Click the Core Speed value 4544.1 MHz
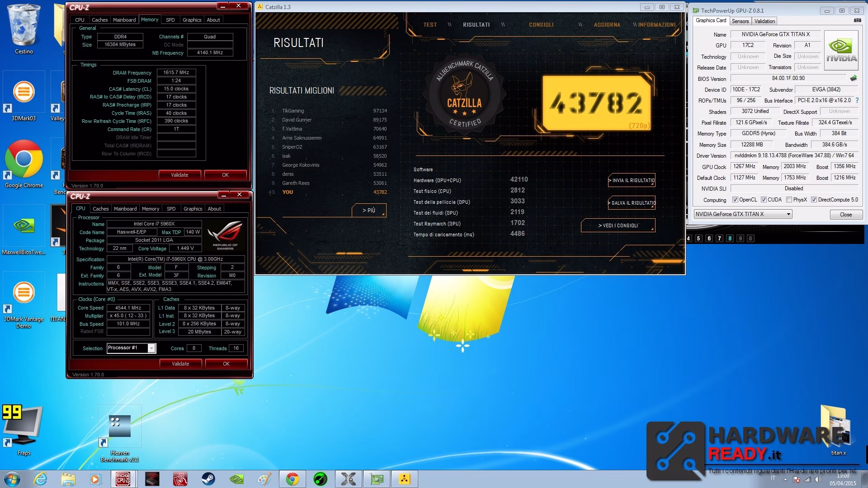 (128, 308)
